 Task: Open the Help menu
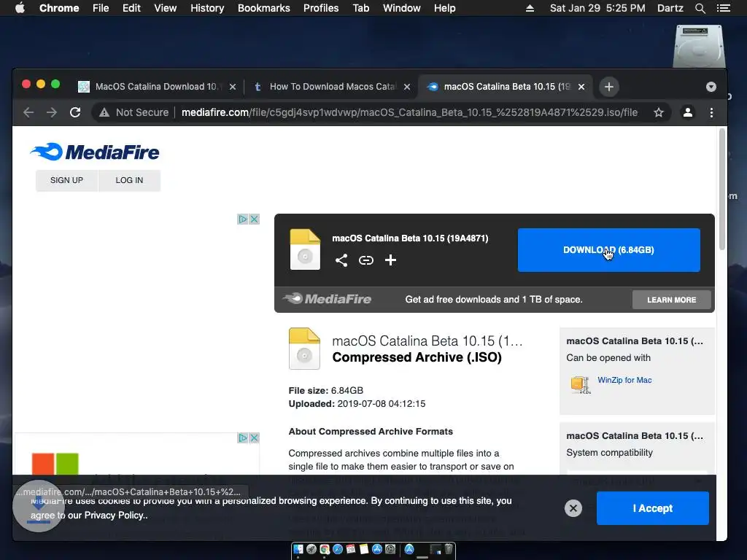[x=444, y=8]
